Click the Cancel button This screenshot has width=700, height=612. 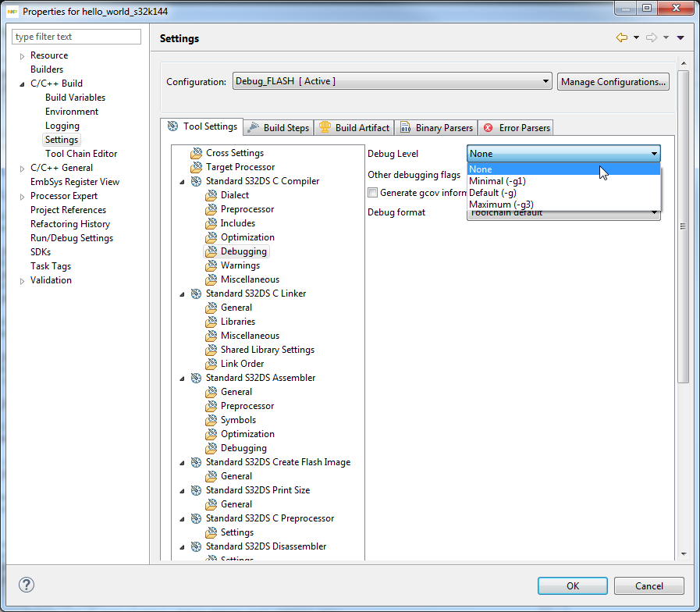tap(649, 585)
